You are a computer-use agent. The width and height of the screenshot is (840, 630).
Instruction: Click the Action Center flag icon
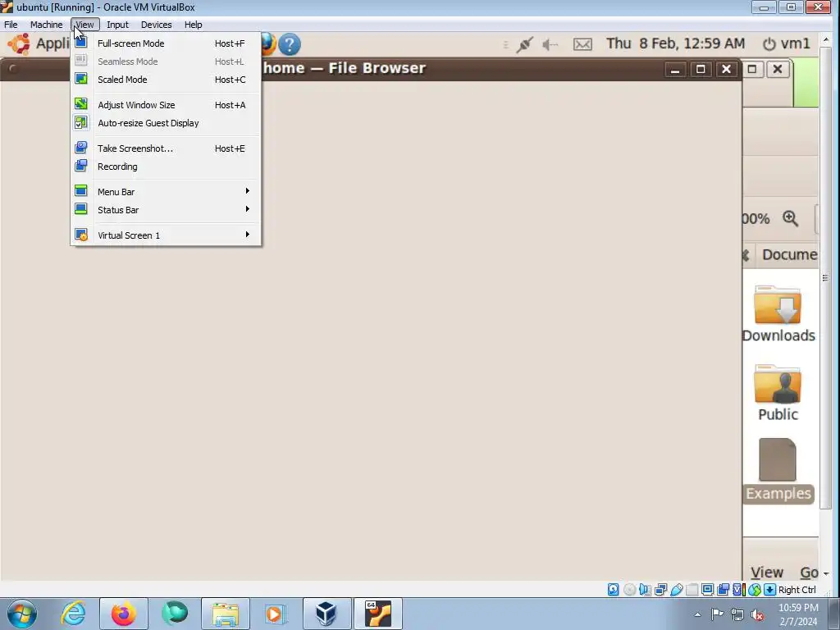(717, 614)
